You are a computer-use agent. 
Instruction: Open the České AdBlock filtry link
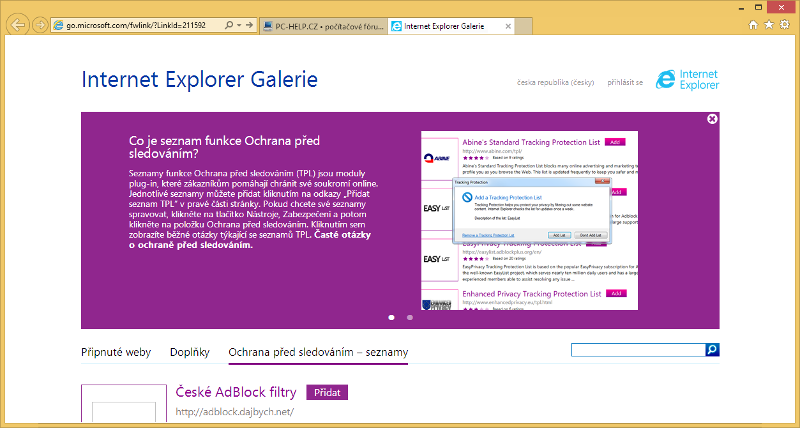click(235, 392)
